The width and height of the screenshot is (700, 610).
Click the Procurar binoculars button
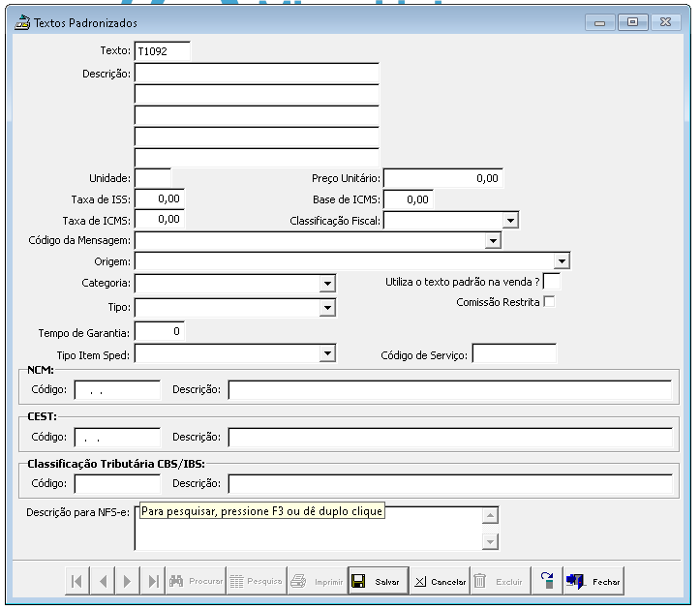(196, 581)
